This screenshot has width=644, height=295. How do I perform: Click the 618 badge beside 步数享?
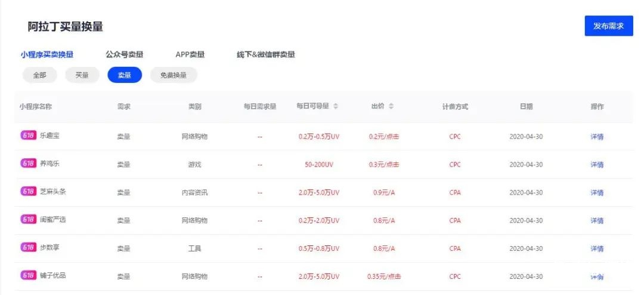click(28, 247)
